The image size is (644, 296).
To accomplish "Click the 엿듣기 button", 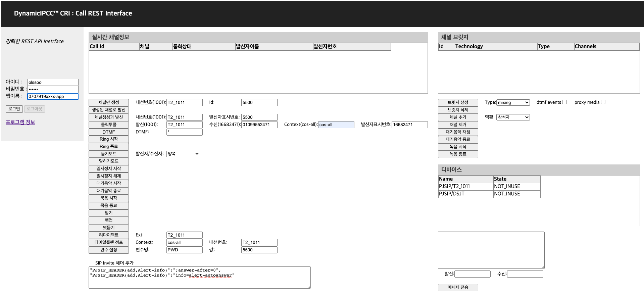I will click(109, 228).
